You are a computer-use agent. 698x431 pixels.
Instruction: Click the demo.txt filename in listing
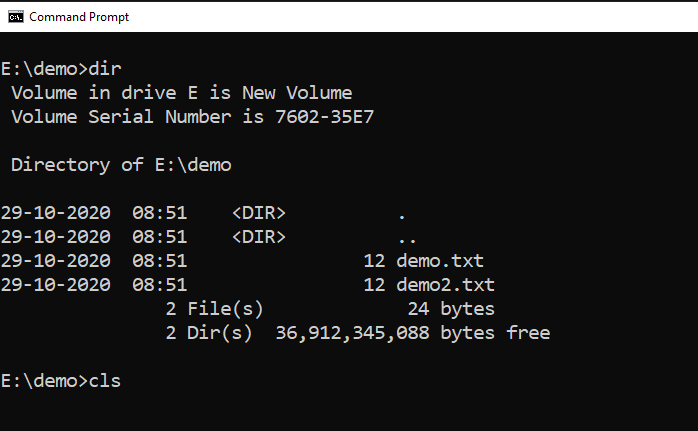[440, 260]
